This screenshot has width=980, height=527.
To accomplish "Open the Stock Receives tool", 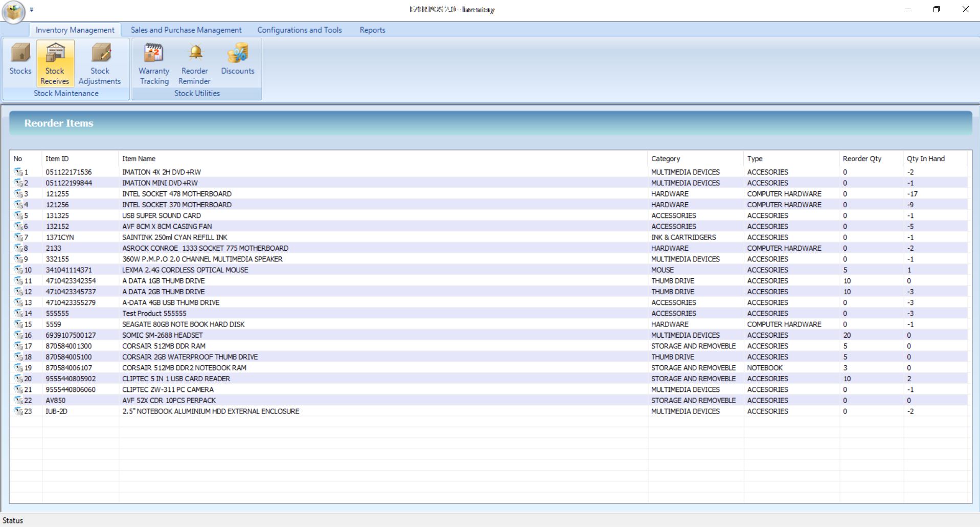I will pyautogui.click(x=55, y=62).
